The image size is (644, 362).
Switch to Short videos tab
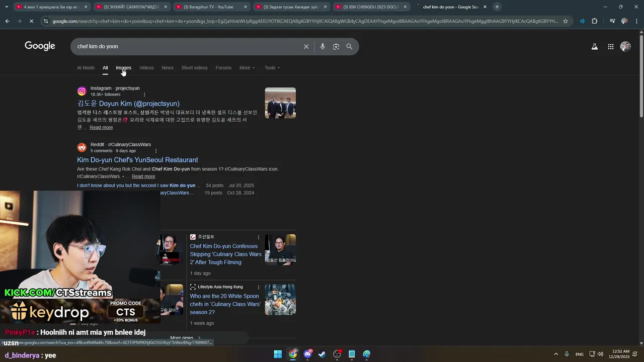pos(194,68)
